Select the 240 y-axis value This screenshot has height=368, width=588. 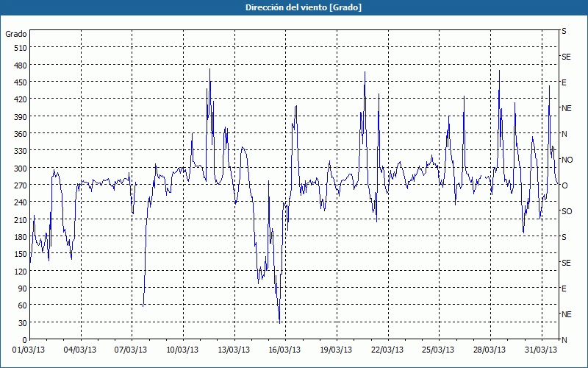pos(21,202)
